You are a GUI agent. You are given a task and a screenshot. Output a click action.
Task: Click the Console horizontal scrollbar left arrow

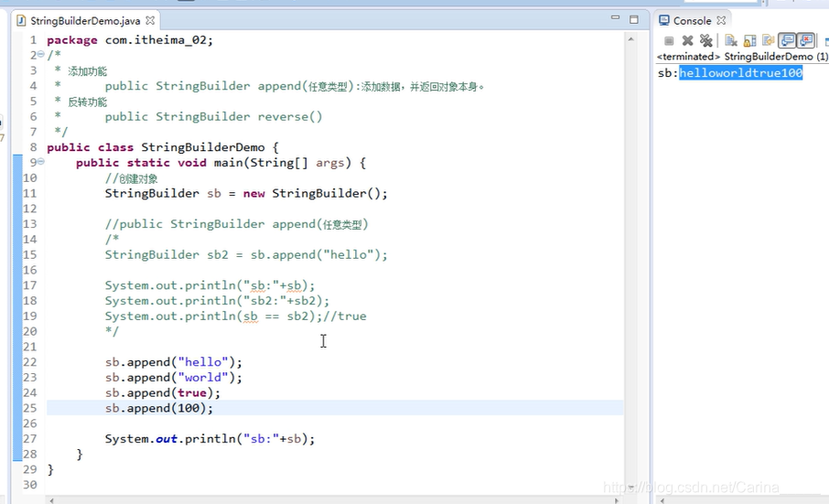coord(662,499)
